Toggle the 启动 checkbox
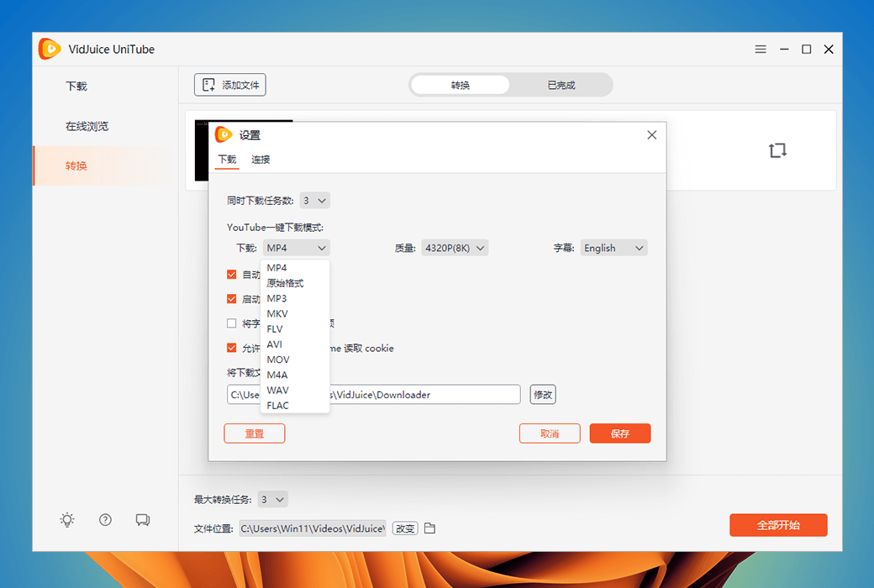Screen dimensions: 874x588 pos(232,299)
